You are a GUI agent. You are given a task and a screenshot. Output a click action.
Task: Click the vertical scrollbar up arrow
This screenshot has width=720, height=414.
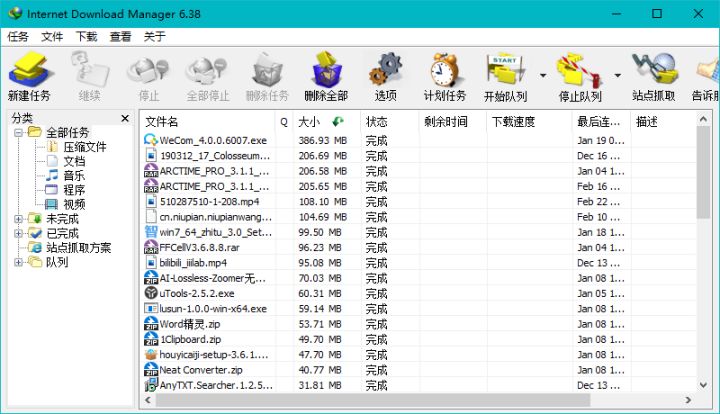pyautogui.click(x=703, y=119)
